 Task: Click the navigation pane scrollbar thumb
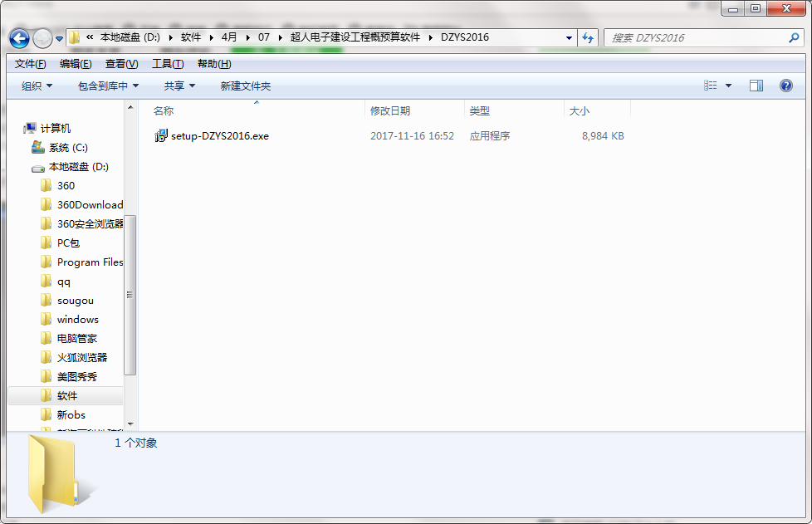(130, 295)
